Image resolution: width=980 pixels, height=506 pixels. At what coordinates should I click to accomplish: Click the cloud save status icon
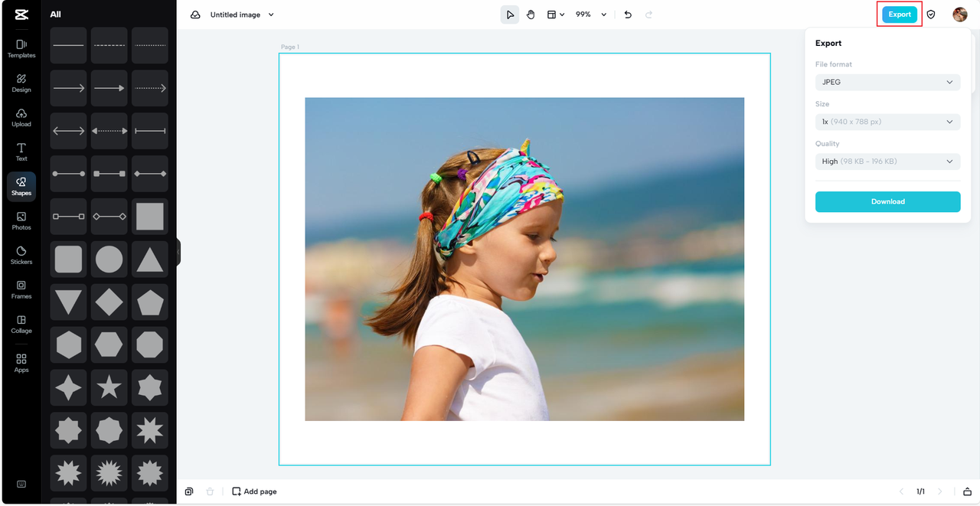[195, 15]
